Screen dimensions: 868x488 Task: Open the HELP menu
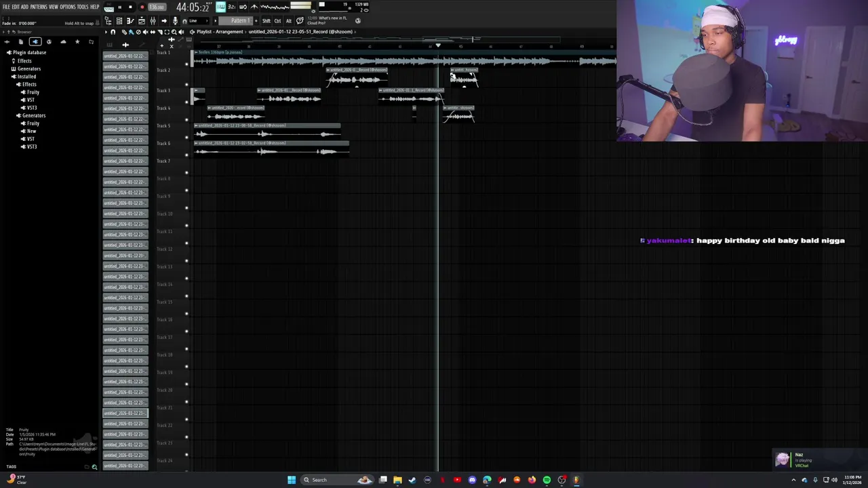95,7
